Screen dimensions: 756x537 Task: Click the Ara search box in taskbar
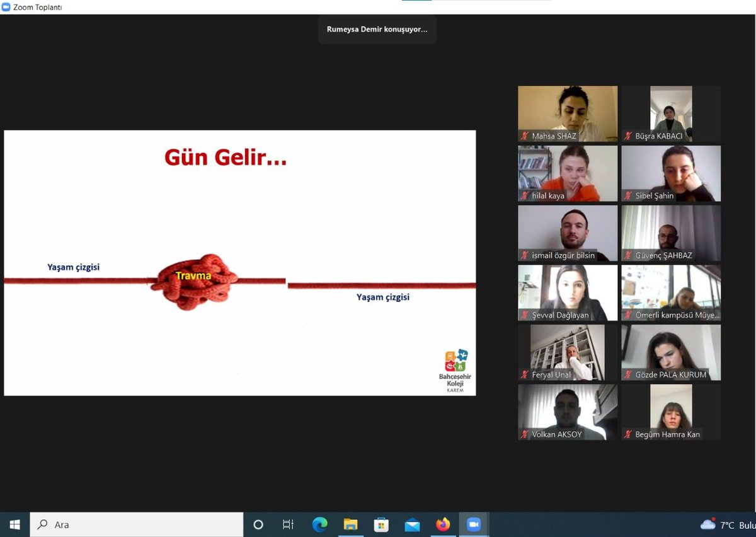pos(137,524)
